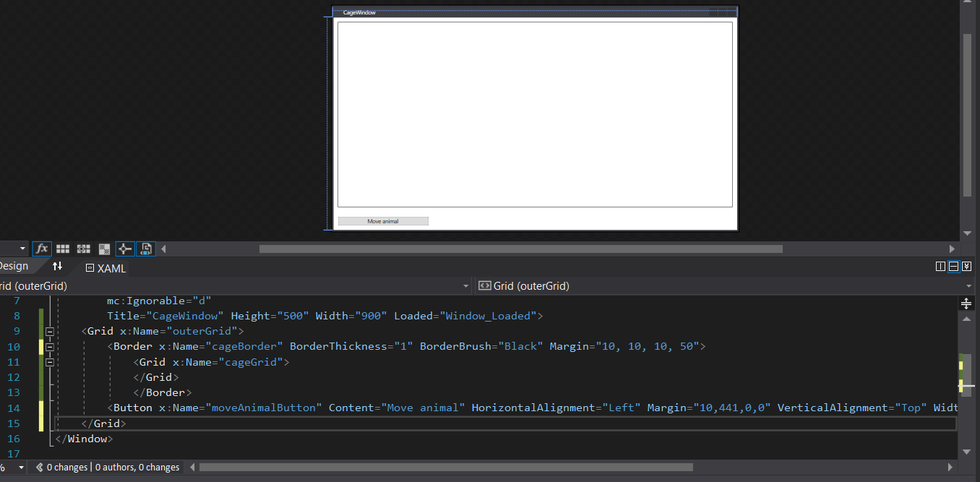
Task: Toggle the show snap grid icon
Action: [x=63, y=249]
